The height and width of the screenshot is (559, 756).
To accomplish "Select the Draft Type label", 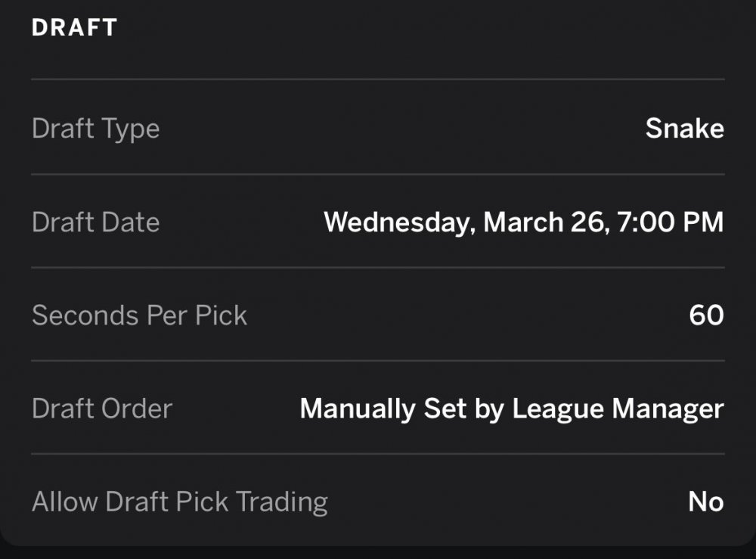I will (x=95, y=128).
